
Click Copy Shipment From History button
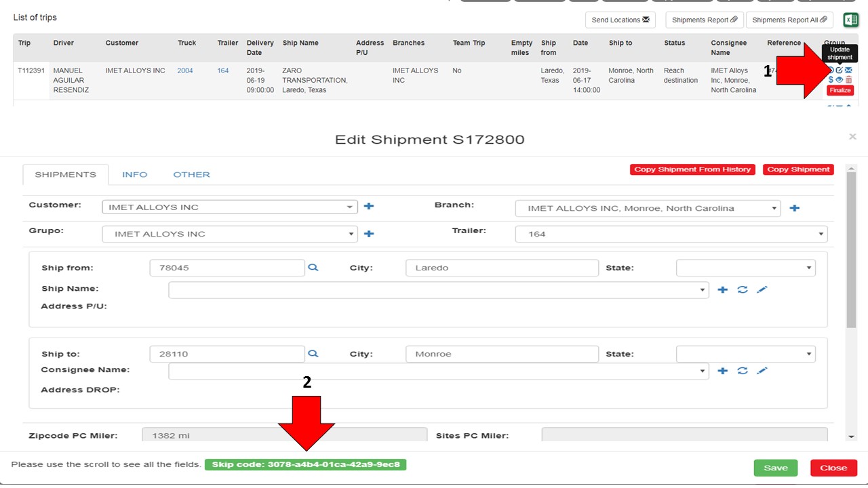tap(692, 169)
